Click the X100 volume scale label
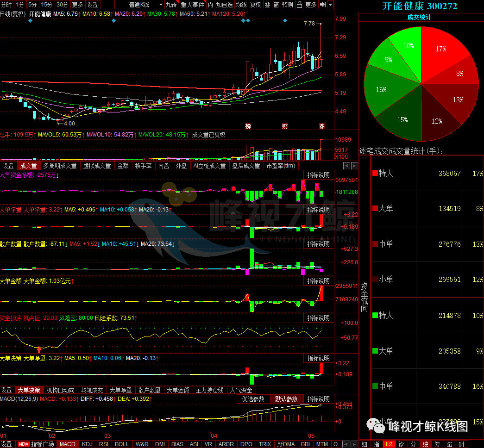 click(341, 156)
